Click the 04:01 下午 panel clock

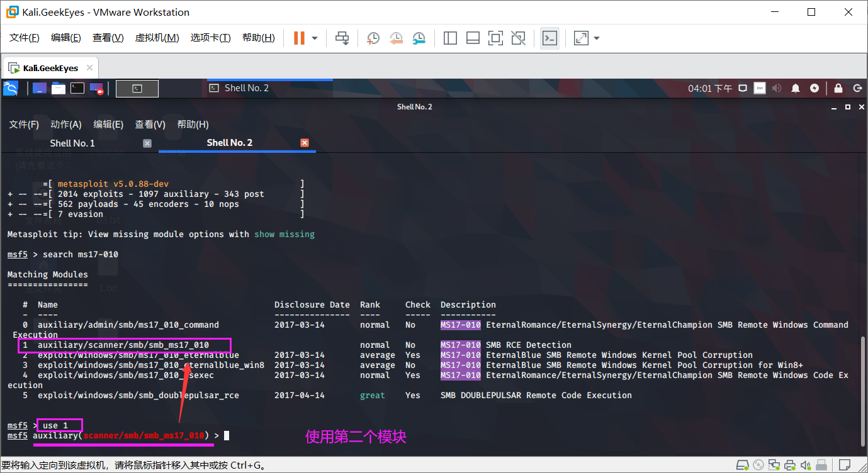tap(710, 89)
